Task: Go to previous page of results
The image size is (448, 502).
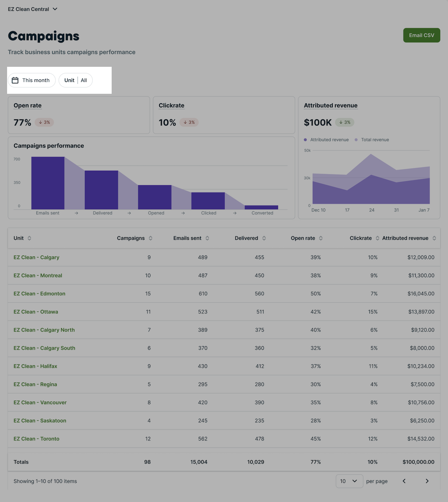Action: (x=404, y=481)
